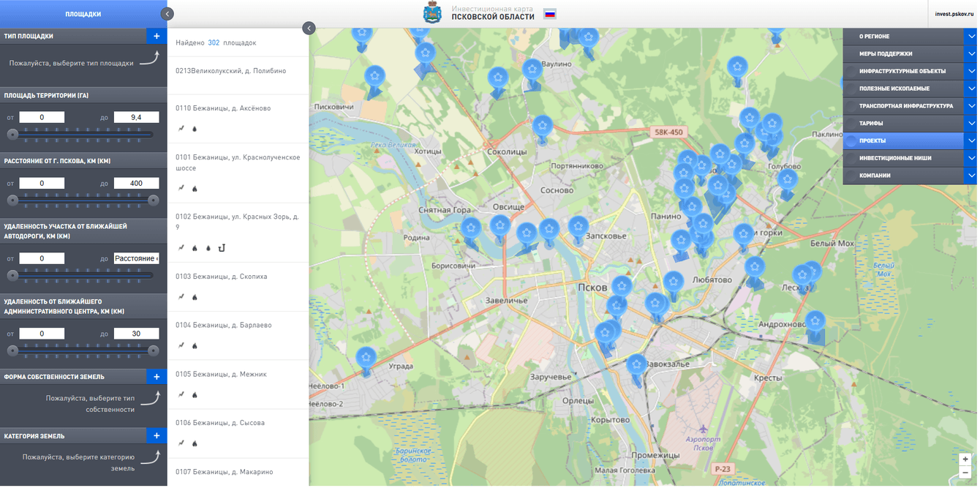Select the map marker near Андрохново

tap(815, 320)
